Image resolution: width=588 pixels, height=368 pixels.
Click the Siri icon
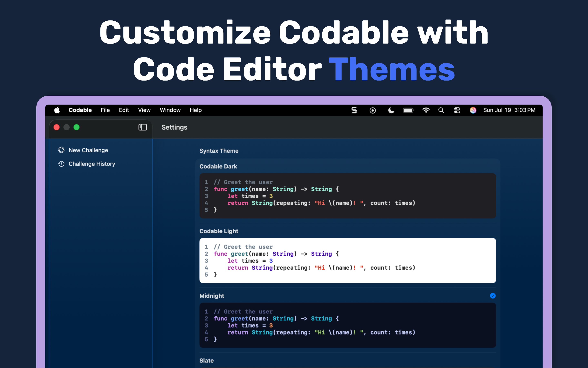coord(473,110)
